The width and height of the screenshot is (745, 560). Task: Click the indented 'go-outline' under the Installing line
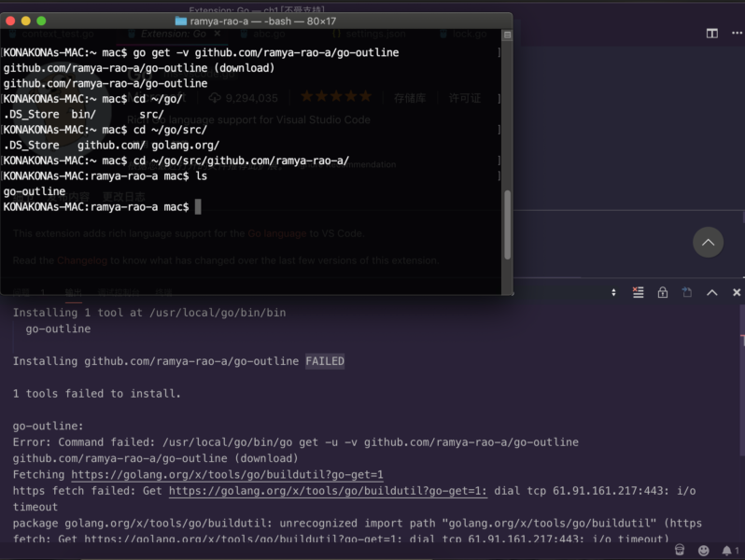click(58, 329)
